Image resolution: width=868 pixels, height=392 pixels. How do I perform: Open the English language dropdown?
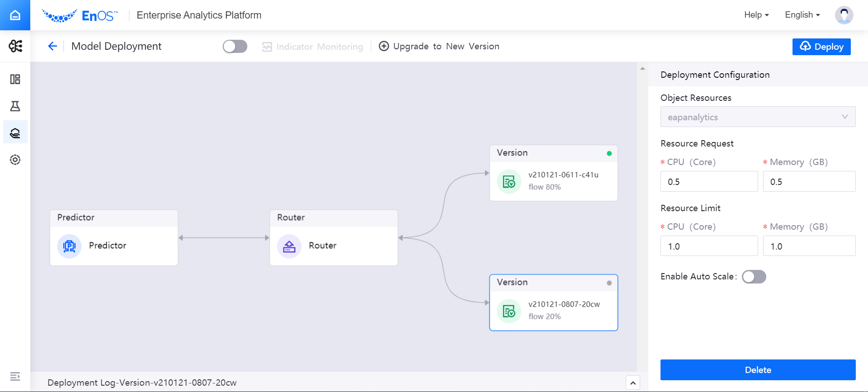[x=802, y=15]
